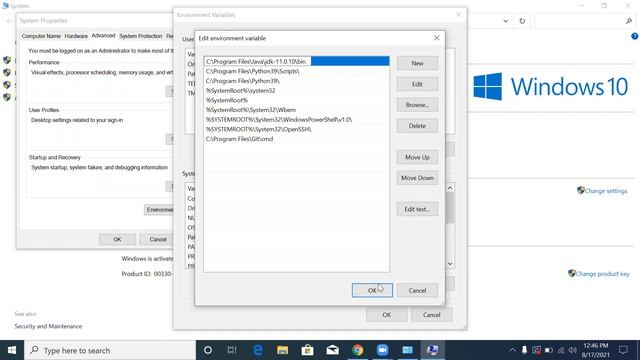Click New in Edit environment variable dialog

point(417,63)
